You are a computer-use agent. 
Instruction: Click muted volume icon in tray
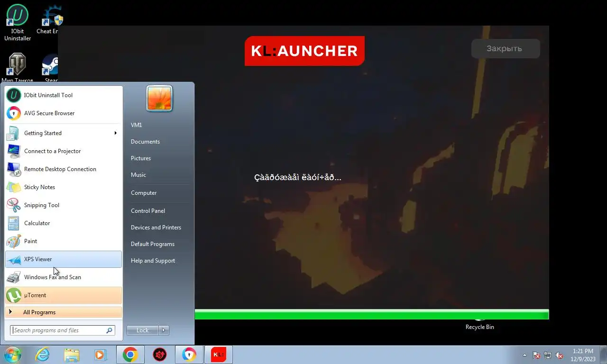pos(559,355)
